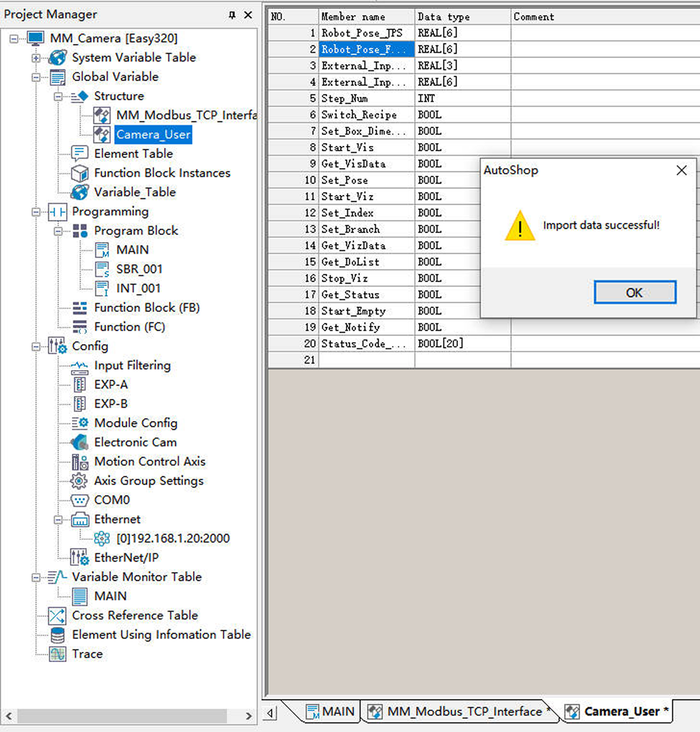Image resolution: width=700 pixels, height=732 pixels.
Task: Collapse the Variable Monitor Table node
Action: pyautogui.click(x=36, y=577)
